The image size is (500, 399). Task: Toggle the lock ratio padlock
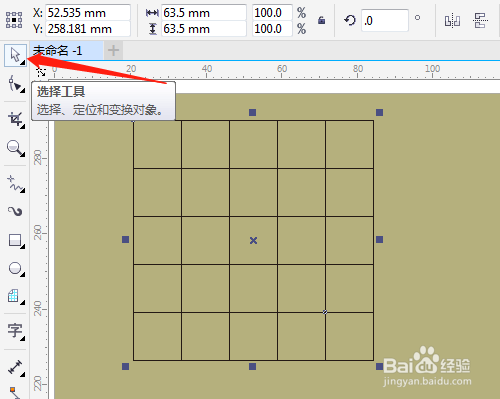point(322,20)
